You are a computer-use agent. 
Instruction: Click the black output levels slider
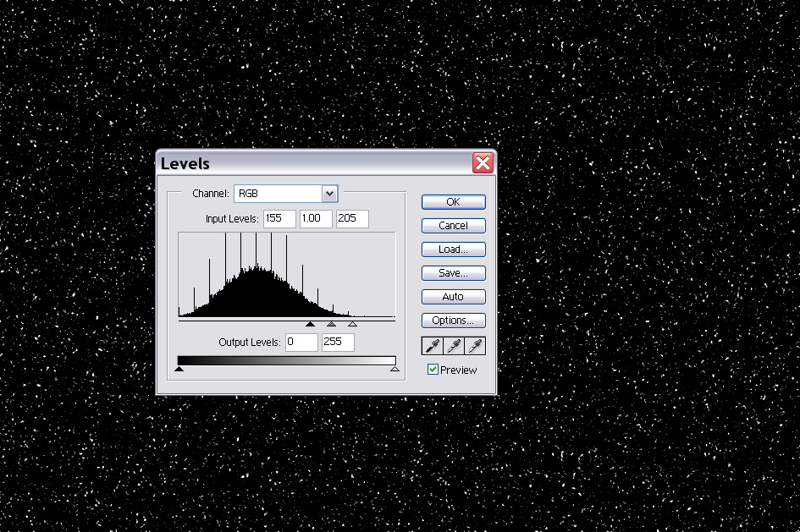pos(179,369)
